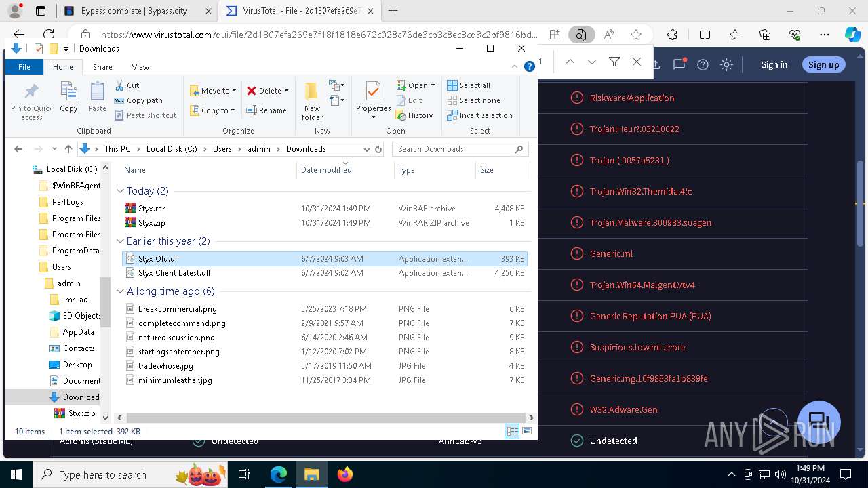The width and height of the screenshot is (868, 488).
Task: Open Properties of the selected file
Action: (373, 100)
